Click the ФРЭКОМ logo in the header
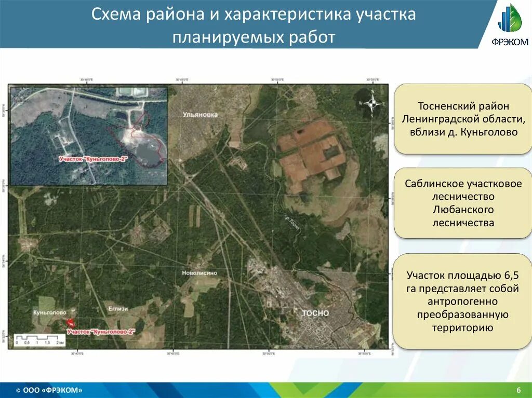Screen dimensions: 532x398 510,24
